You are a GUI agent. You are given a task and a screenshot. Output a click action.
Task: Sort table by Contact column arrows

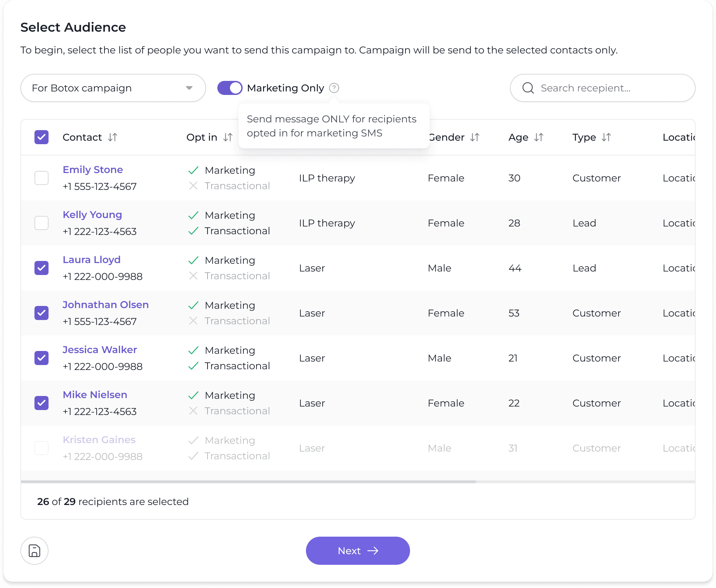click(113, 137)
